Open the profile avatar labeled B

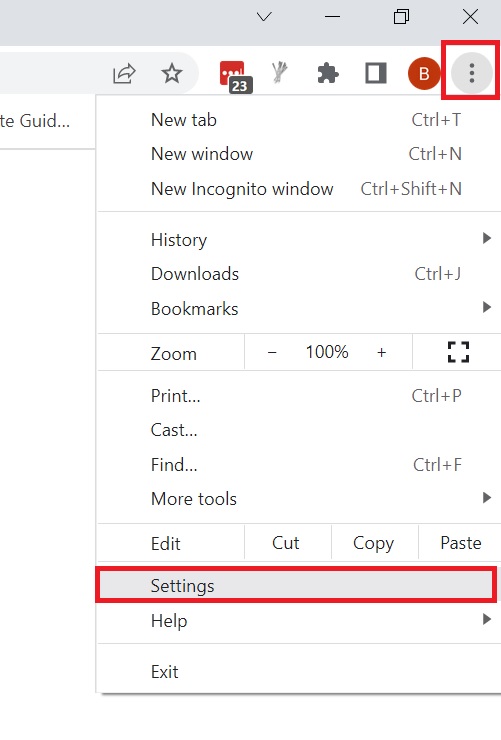[x=424, y=73]
